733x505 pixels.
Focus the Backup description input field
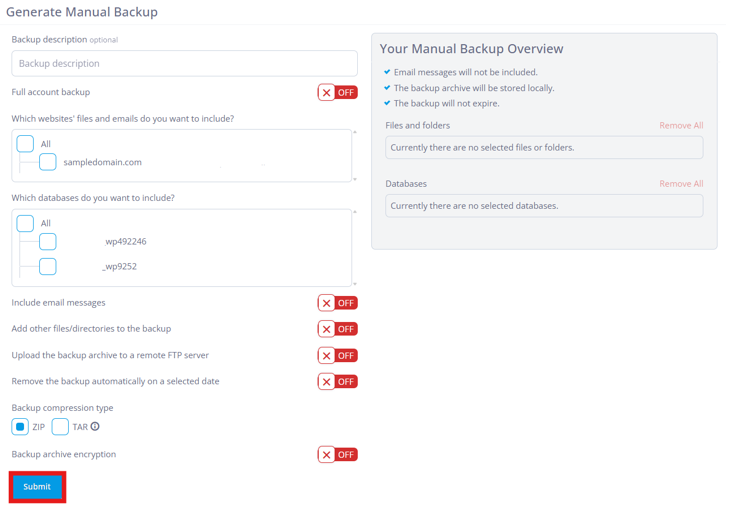[185, 64]
